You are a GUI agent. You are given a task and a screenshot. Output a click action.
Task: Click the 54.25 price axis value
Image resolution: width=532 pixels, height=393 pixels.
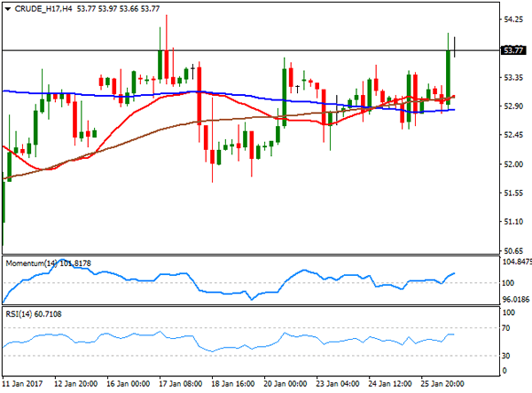point(513,20)
